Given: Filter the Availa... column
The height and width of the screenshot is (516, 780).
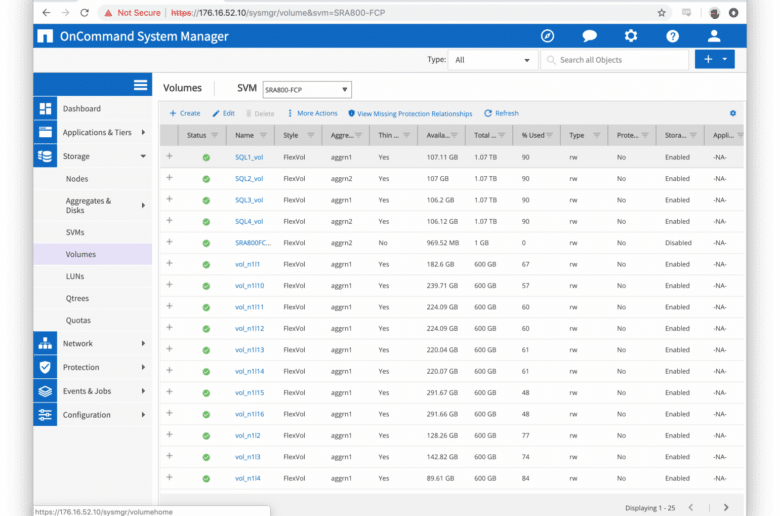Looking at the screenshot, I should (454, 135).
